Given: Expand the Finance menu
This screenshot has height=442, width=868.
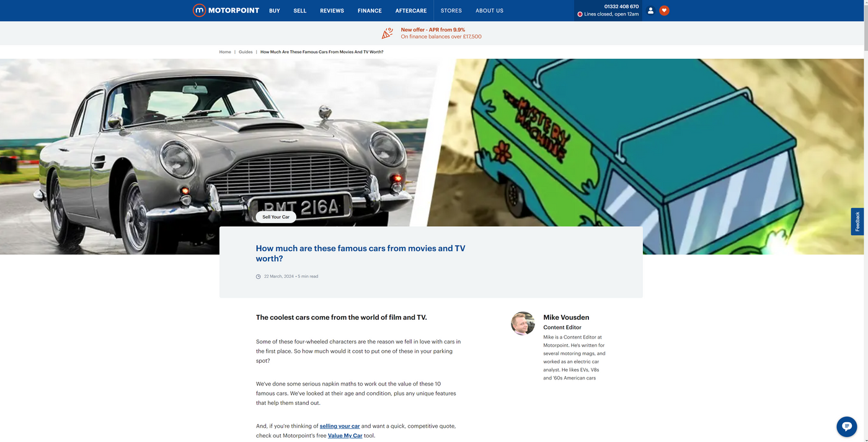Looking at the screenshot, I should 370,11.
